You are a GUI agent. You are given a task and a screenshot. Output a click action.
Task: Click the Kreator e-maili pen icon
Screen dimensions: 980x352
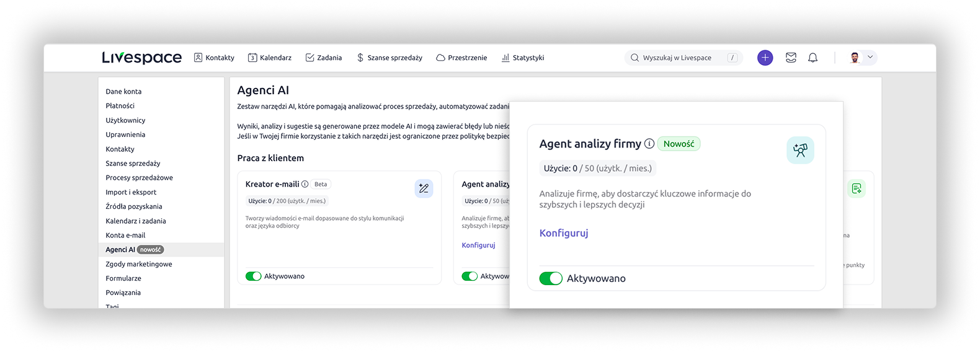[x=424, y=188]
